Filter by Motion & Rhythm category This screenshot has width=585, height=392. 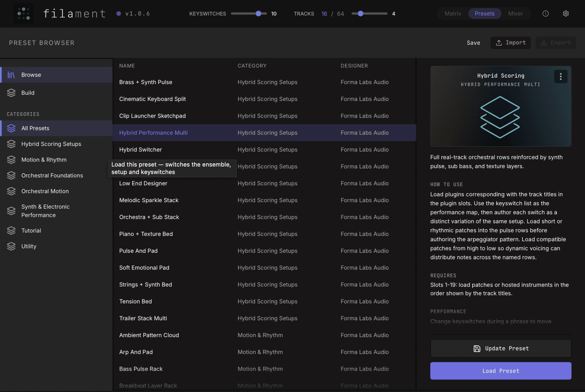pyautogui.click(x=56, y=160)
